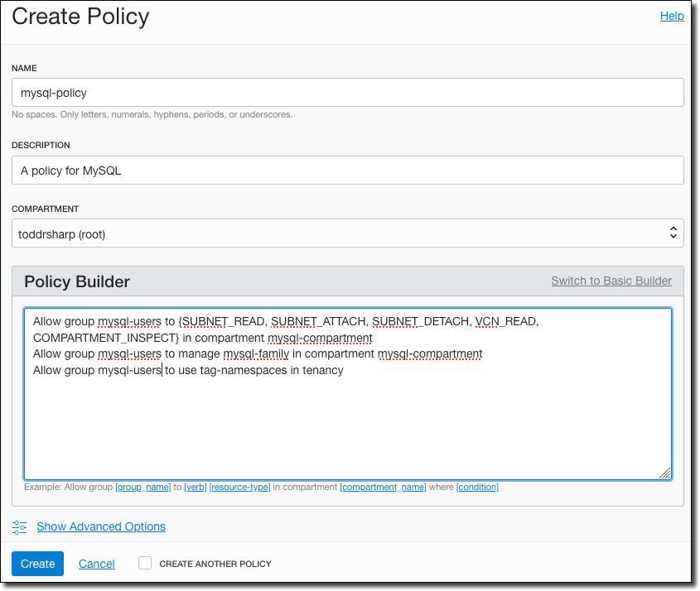This screenshot has height=591, width=700.
Task: Click the Cancel link
Action: [x=96, y=564]
